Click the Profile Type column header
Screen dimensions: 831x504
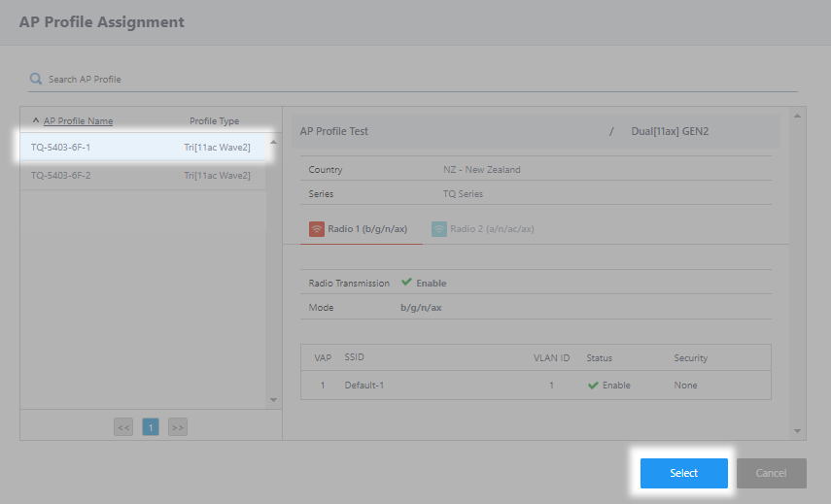214,121
